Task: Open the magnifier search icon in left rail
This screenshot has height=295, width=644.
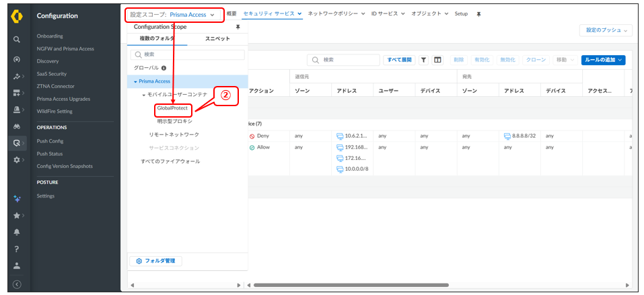Action: tap(17, 40)
